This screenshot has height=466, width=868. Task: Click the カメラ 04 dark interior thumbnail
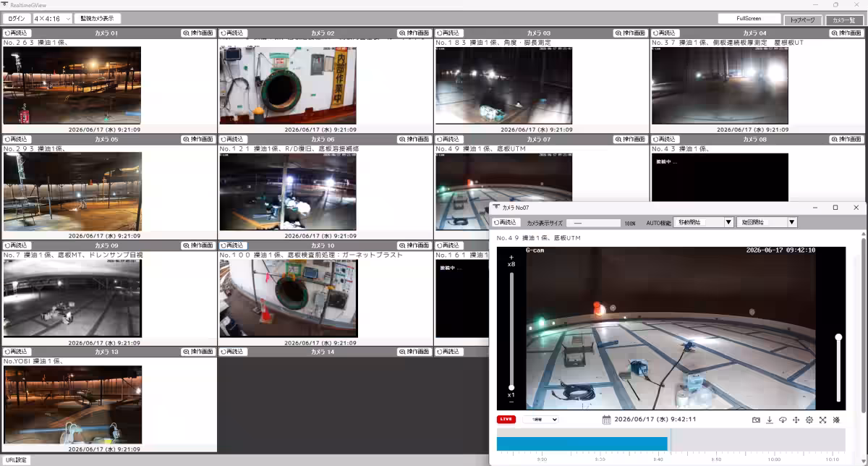click(x=720, y=85)
